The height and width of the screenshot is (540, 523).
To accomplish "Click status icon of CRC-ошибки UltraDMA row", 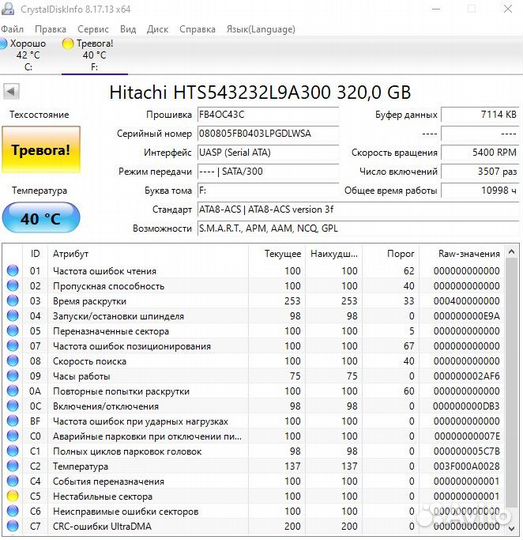I will [x=13, y=526].
